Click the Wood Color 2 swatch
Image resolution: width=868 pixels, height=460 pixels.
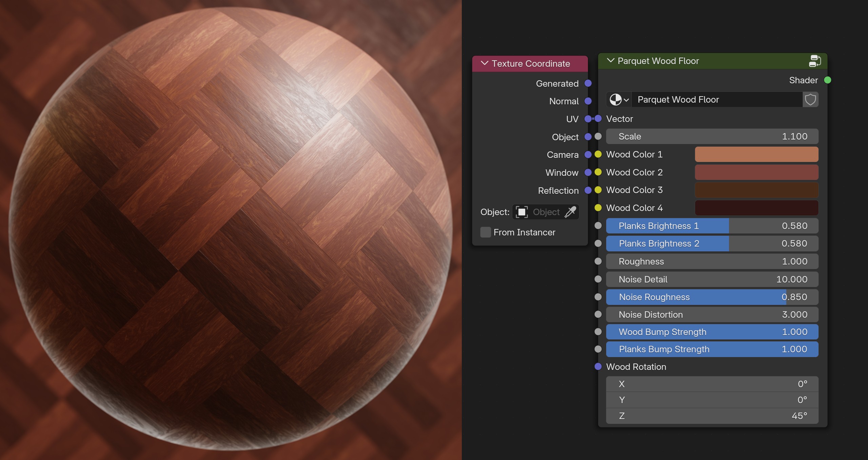(756, 172)
